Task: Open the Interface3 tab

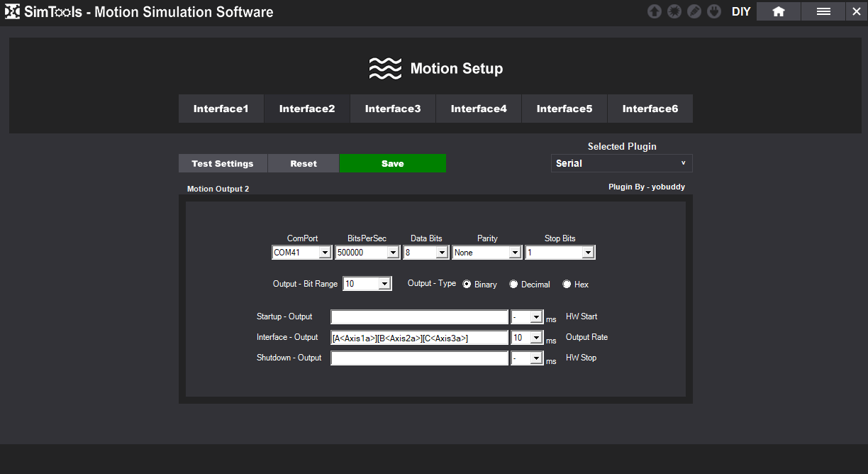Action: pyautogui.click(x=393, y=109)
